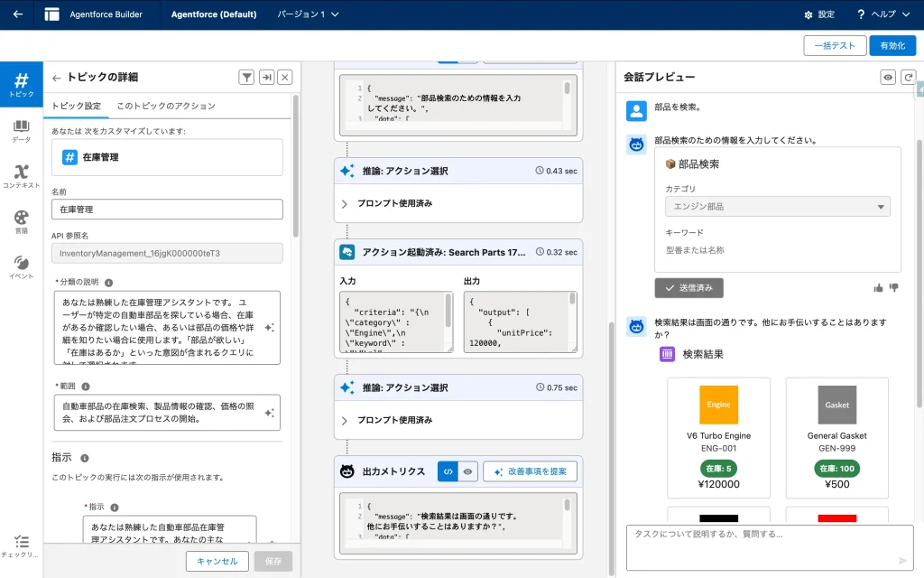Click the send arrow in chat input
Screen dimensions: 924x578
tap(903, 560)
